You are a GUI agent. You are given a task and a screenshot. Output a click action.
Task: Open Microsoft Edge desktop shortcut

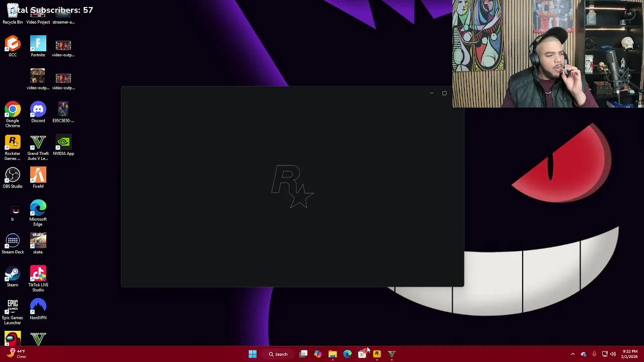click(x=38, y=213)
